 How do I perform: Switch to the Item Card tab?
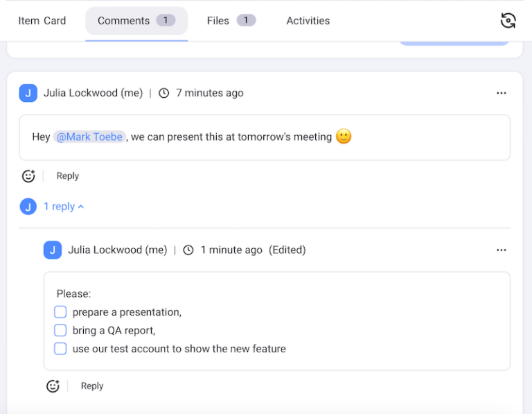(x=42, y=21)
